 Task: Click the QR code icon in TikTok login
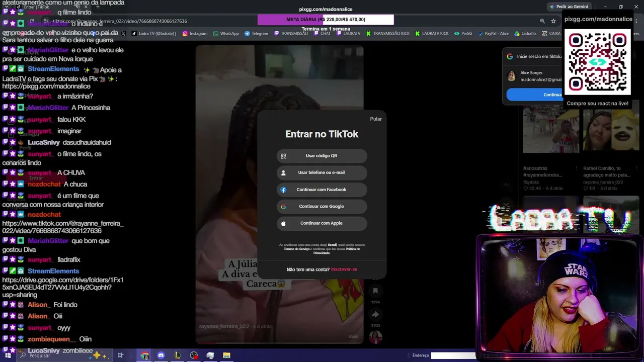pos(283,156)
